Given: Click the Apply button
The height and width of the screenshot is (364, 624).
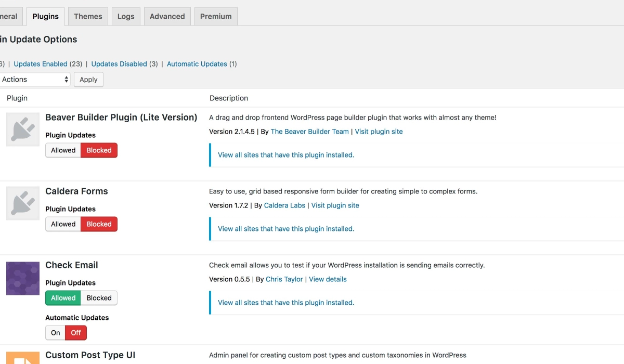Looking at the screenshot, I should click(x=88, y=80).
